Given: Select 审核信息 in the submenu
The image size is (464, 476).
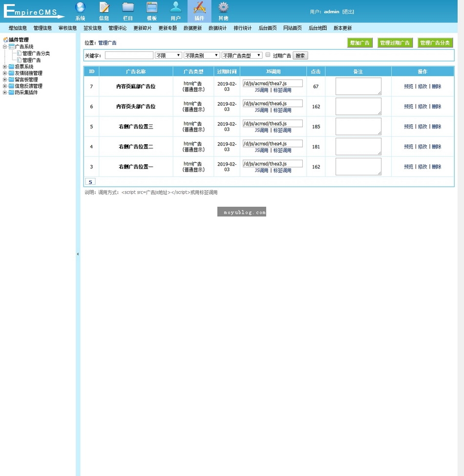Looking at the screenshot, I should point(67,28).
